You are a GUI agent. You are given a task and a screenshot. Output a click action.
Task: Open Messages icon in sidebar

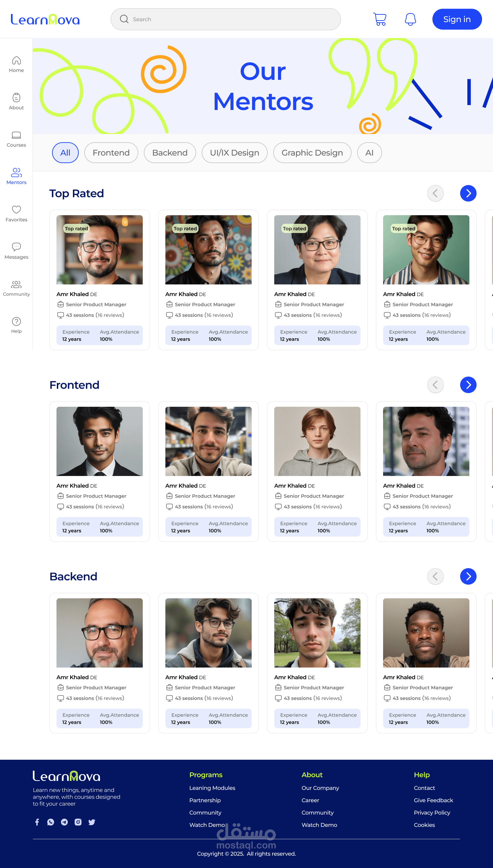[x=16, y=246]
